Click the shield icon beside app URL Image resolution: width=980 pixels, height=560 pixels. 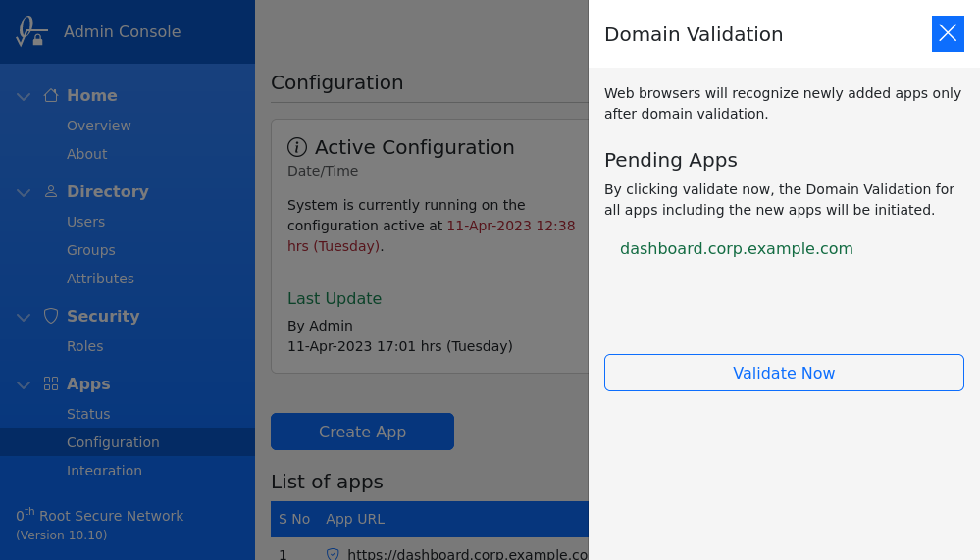[333, 554]
